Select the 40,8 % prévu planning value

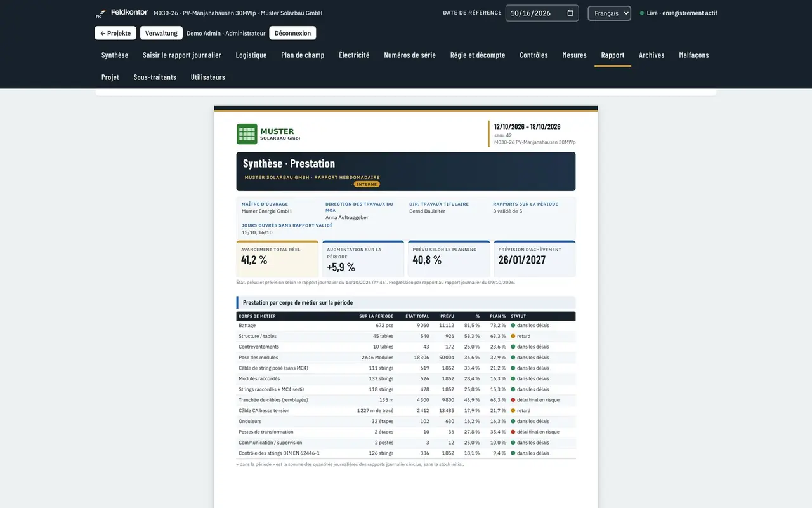click(427, 260)
